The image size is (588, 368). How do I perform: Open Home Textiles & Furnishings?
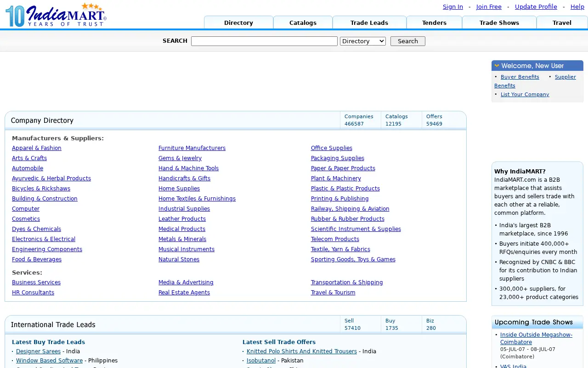pyautogui.click(x=197, y=199)
